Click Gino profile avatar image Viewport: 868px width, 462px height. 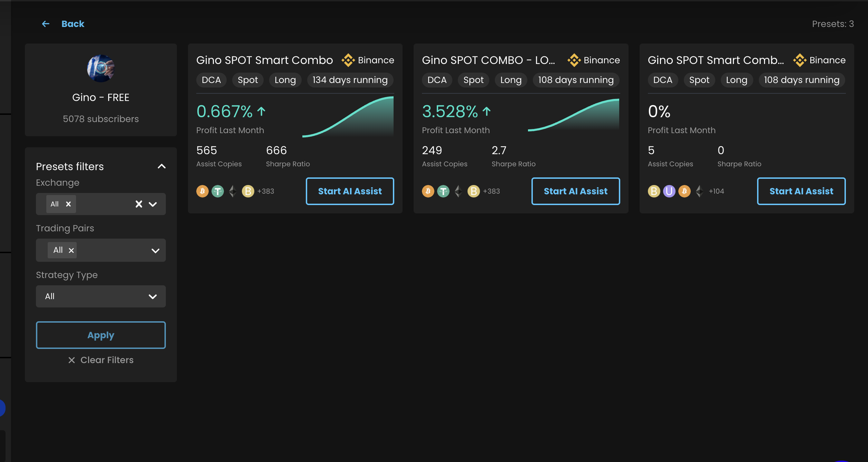(x=101, y=68)
